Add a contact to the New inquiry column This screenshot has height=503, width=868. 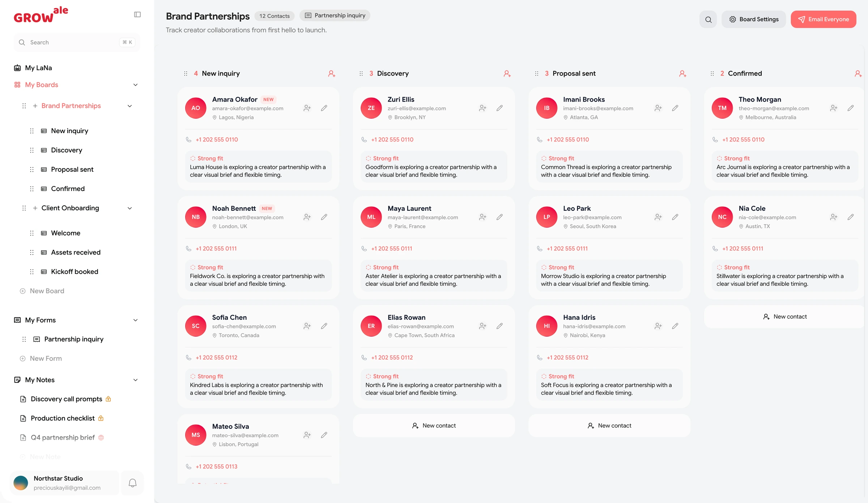point(332,73)
